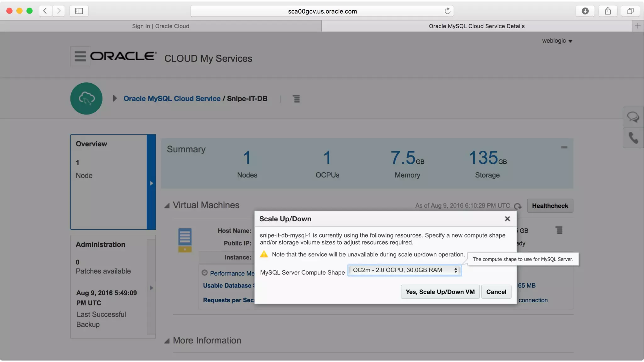This screenshot has height=362, width=644.
Task: Close the Scale Up/Down dialog with X
Action: point(507,219)
